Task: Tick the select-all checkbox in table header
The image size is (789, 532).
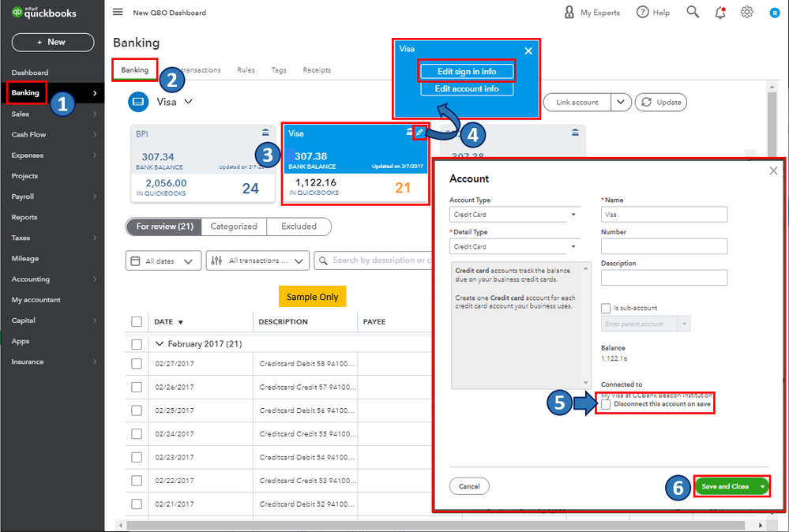Action: coord(137,322)
